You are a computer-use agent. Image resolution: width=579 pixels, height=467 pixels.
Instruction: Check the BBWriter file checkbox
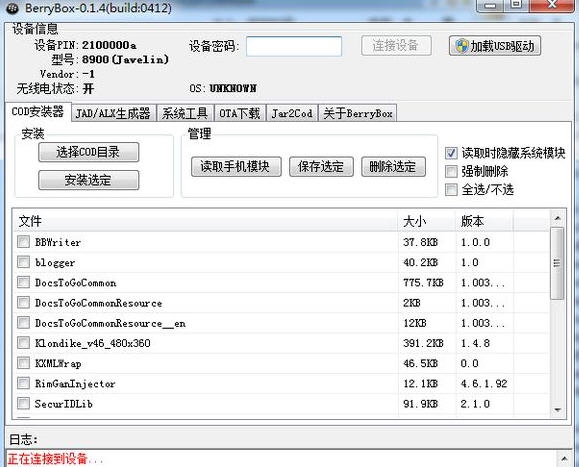pos(23,242)
